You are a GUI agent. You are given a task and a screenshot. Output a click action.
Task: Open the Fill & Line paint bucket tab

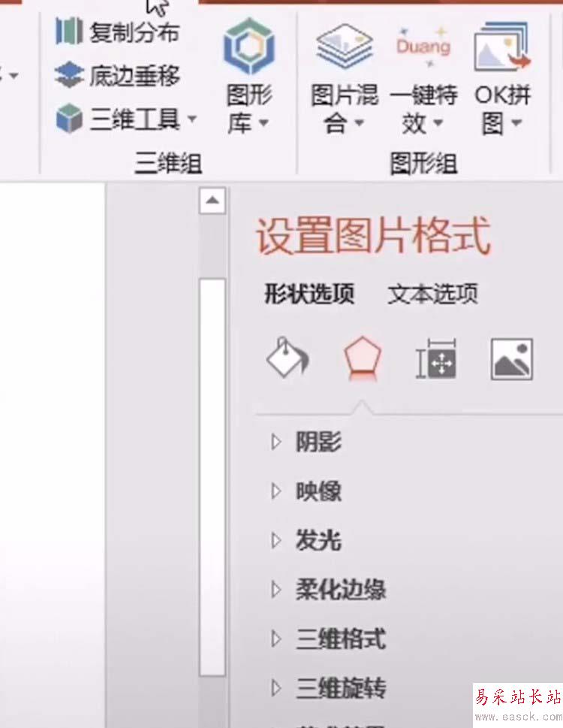288,358
